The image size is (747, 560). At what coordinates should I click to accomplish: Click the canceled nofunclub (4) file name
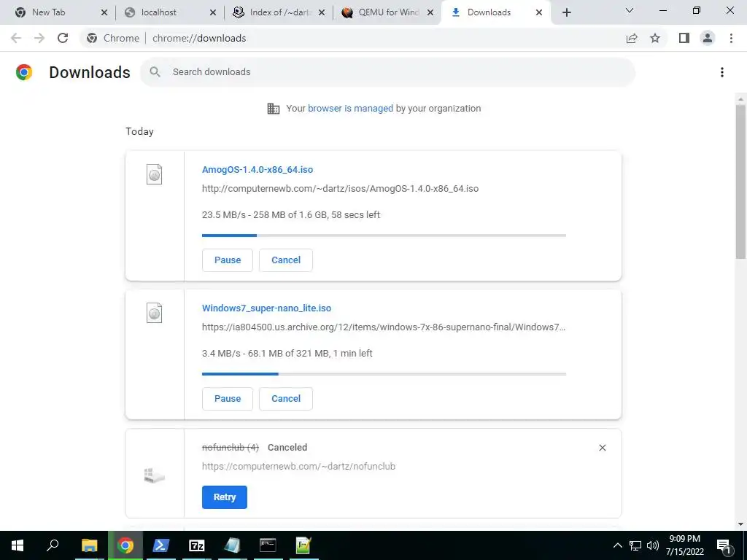click(230, 448)
